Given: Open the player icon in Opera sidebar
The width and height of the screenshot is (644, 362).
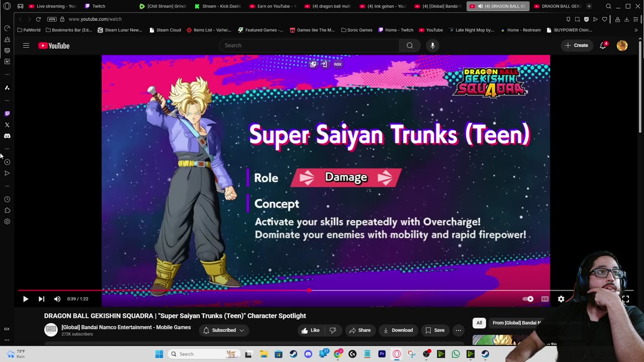Looking at the screenshot, I should click(x=7, y=162).
